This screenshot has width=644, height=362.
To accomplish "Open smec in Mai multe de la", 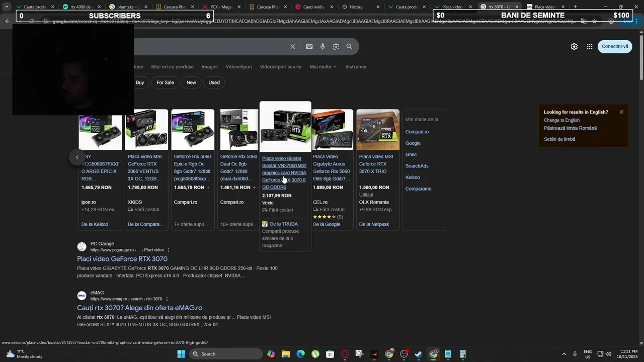I will click(411, 155).
